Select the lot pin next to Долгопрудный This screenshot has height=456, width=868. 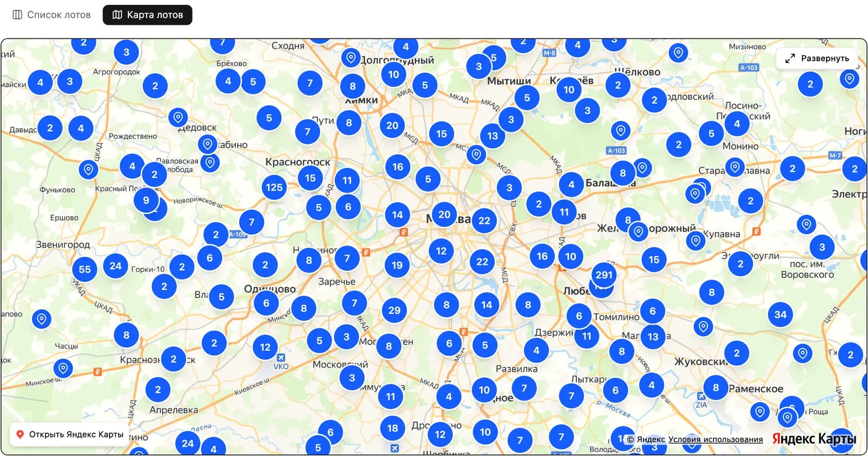[351, 58]
